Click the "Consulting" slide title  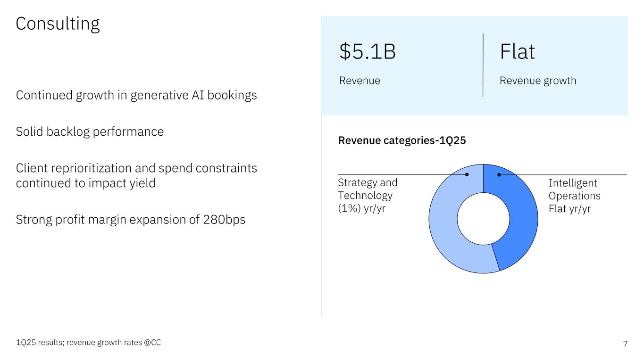58,24
